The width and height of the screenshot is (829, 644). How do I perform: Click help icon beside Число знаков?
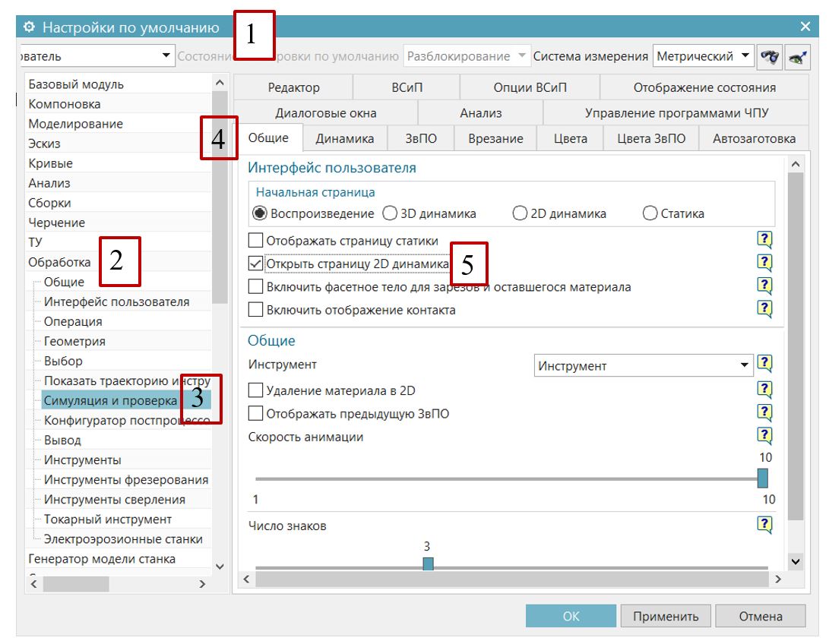point(767,524)
